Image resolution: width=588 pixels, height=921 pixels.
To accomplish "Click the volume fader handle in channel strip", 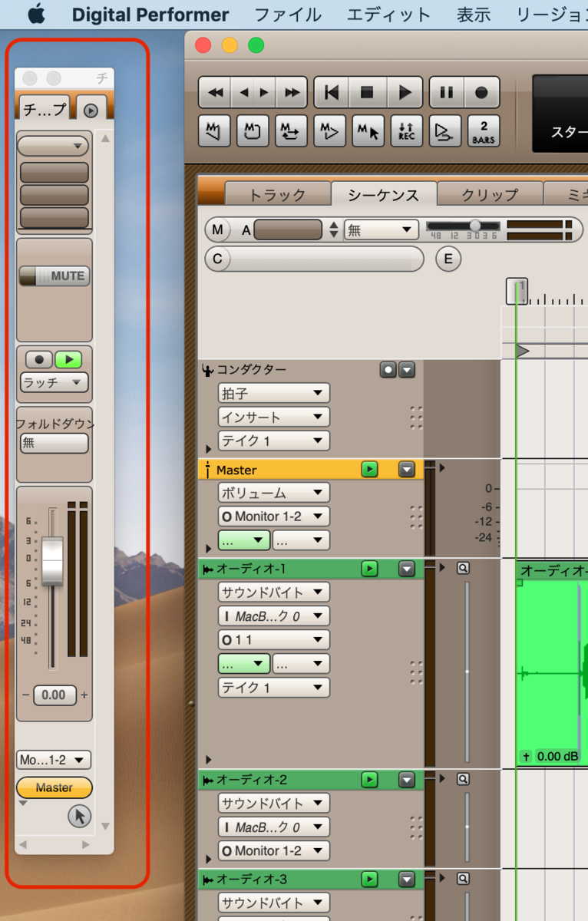I will click(x=52, y=560).
